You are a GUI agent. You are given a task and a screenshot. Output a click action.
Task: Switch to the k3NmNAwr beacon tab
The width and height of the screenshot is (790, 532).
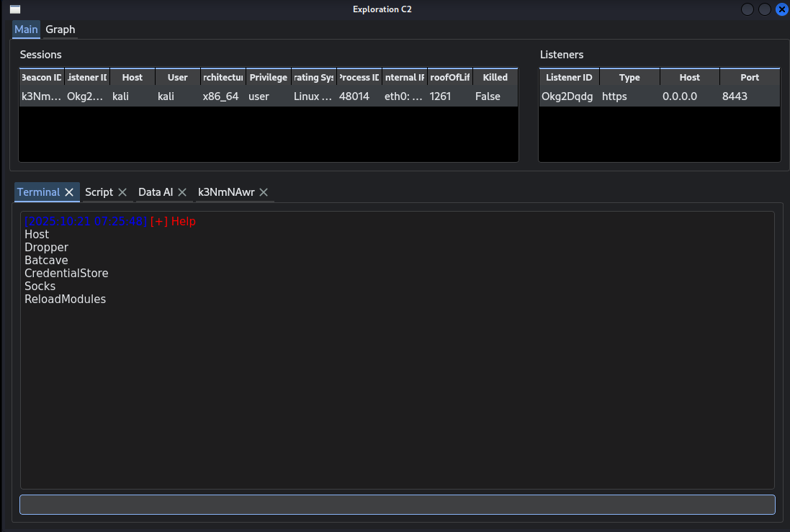pyautogui.click(x=226, y=192)
